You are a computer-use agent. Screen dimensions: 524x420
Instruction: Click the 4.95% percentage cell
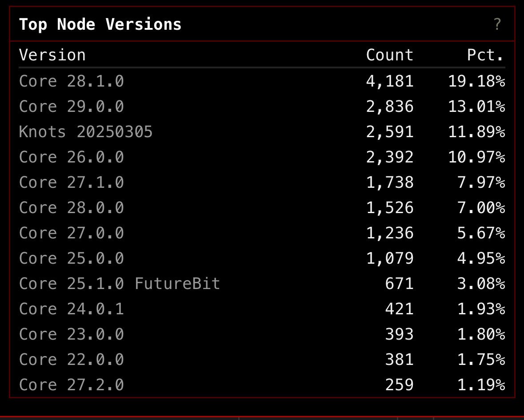(481, 258)
